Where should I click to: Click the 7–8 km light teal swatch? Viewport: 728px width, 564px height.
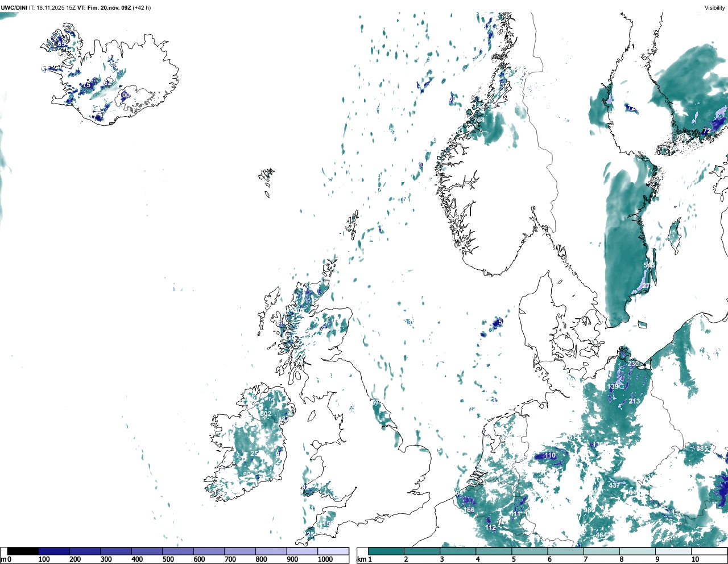click(602, 551)
